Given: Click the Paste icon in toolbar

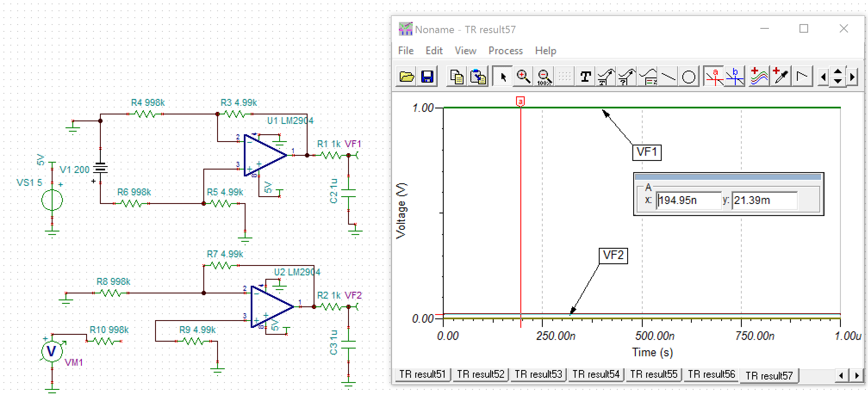Looking at the screenshot, I should [478, 77].
